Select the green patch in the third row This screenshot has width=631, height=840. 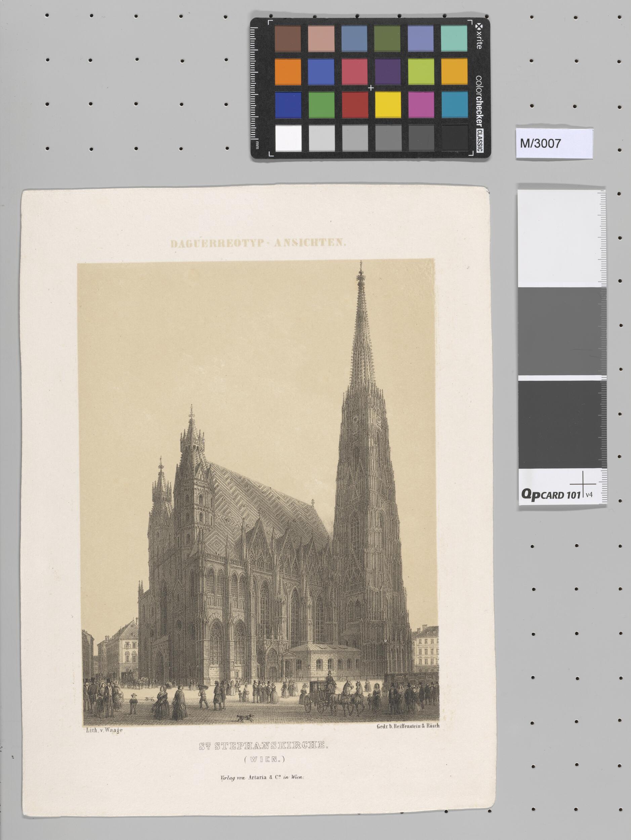tap(321, 104)
